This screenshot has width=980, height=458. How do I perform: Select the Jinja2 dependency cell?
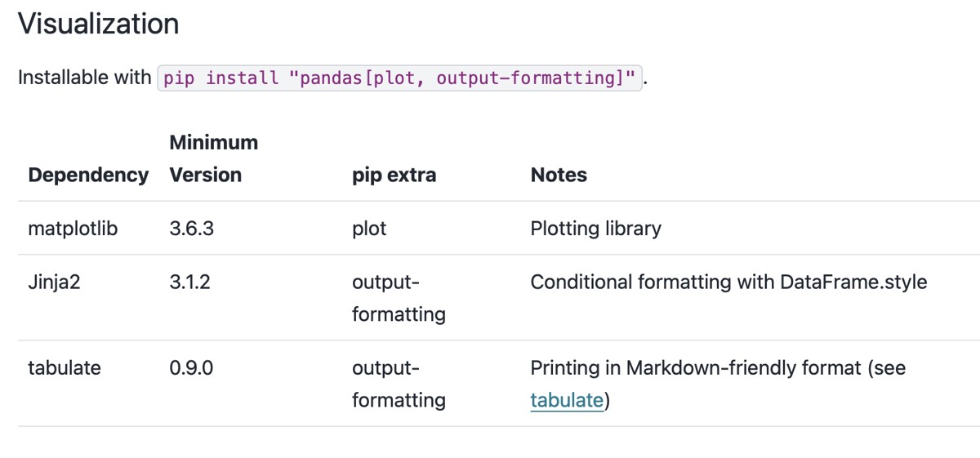pyautogui.click(x=54, y=282)
